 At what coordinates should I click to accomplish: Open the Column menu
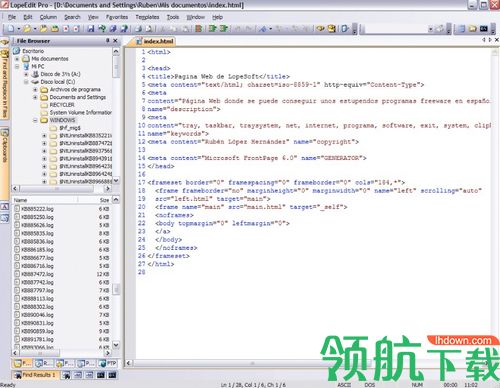[48, 17]
